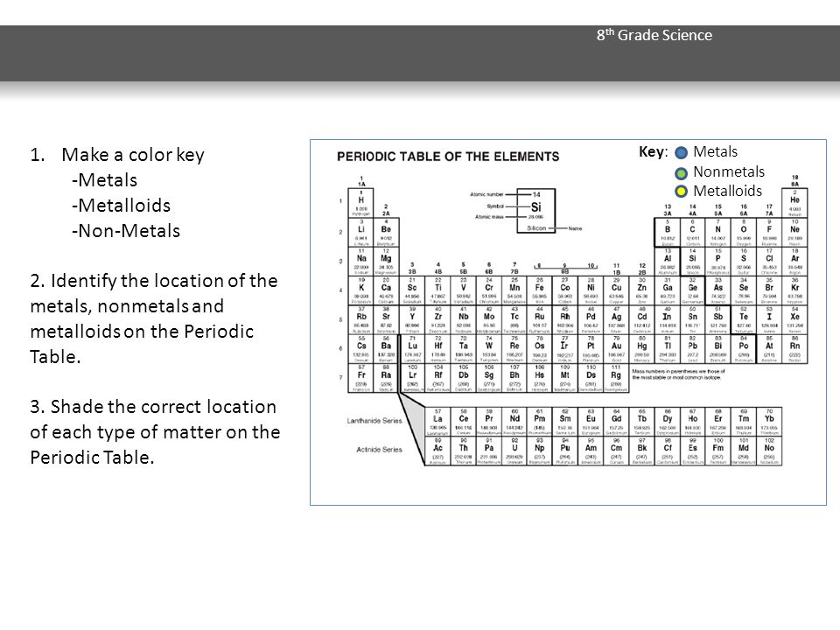The width and height of the screenshot is (840, 630).
Task: Select the U uranium cell
Action: click(x=514, y=451)
